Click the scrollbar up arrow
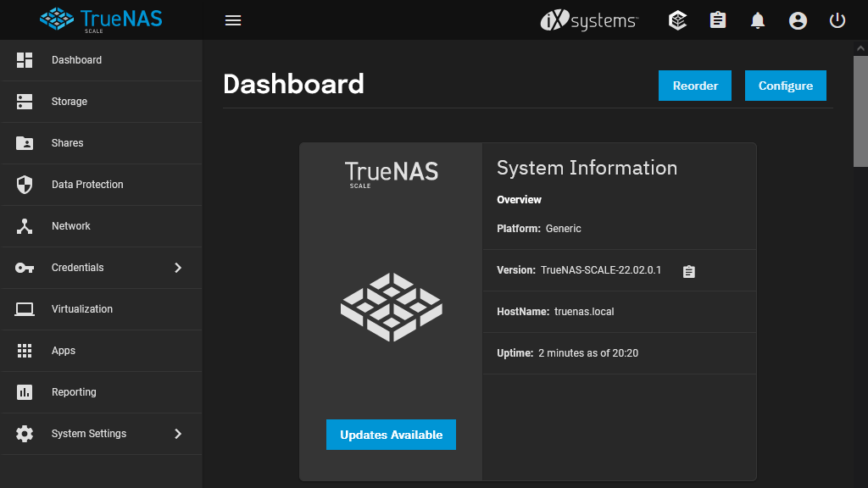The image size is (868, 488). [860, 48]
